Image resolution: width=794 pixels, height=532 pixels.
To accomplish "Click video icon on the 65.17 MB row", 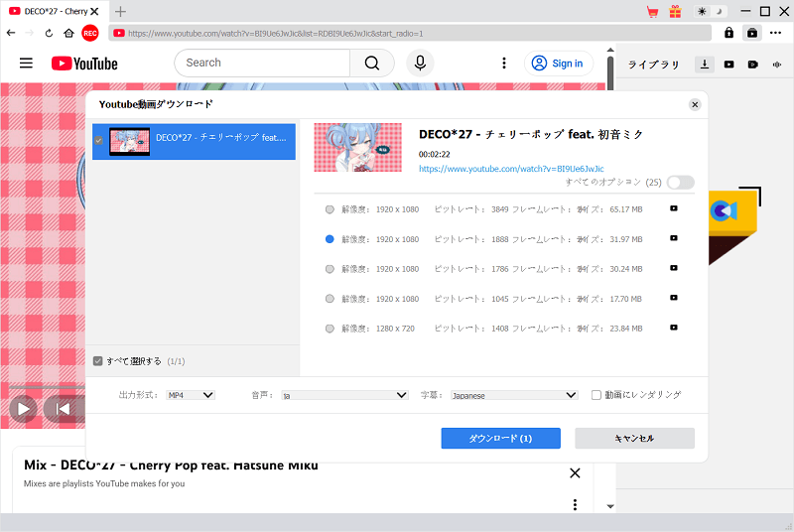I will [x=674, y=208].
